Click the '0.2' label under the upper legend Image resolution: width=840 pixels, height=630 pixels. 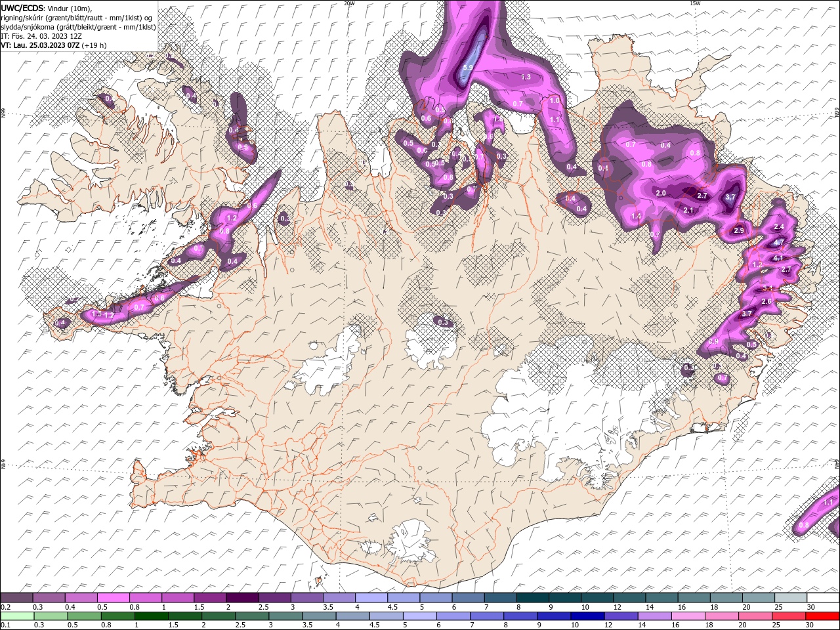pyautogui.click(x=6, y=607)
